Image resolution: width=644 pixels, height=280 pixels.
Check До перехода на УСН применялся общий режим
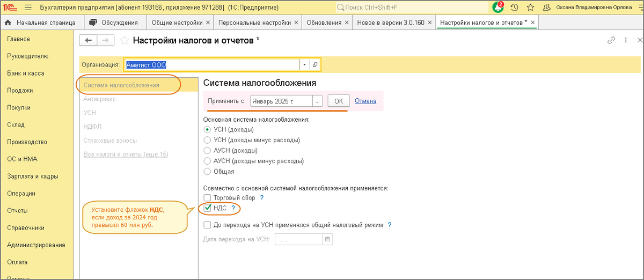coord(207,225)
